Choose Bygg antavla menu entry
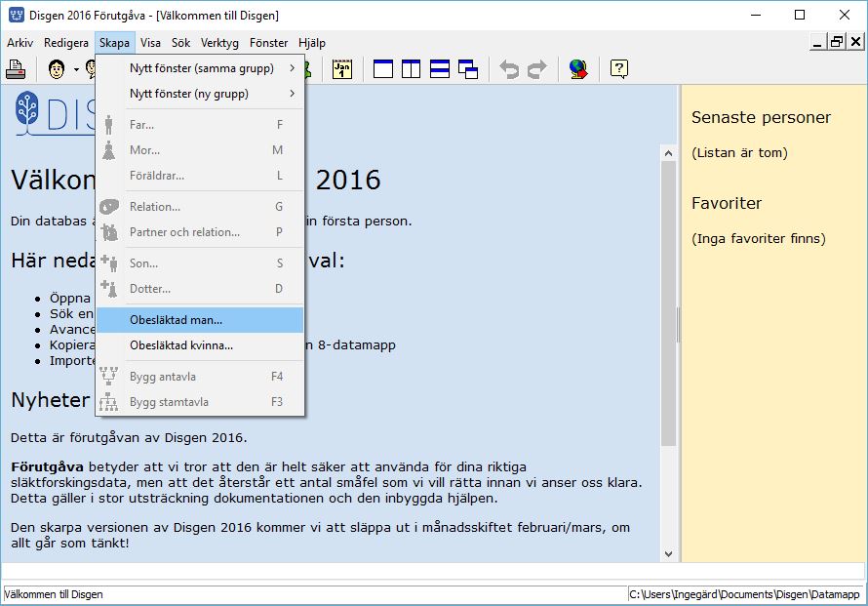Image resolution: width=868 pixels, height=606 pixels. tap(200, 377)
